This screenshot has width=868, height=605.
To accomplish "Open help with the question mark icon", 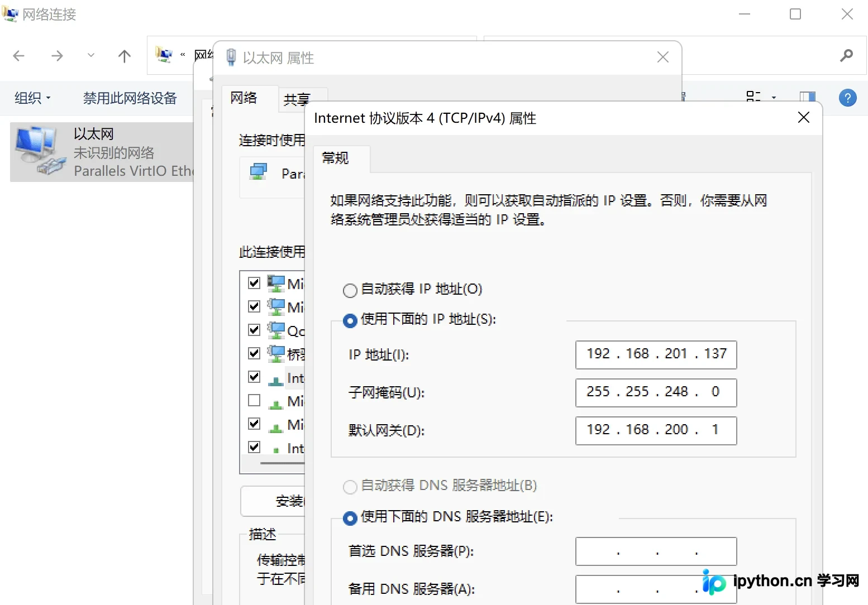I will (x=847, y=98).
